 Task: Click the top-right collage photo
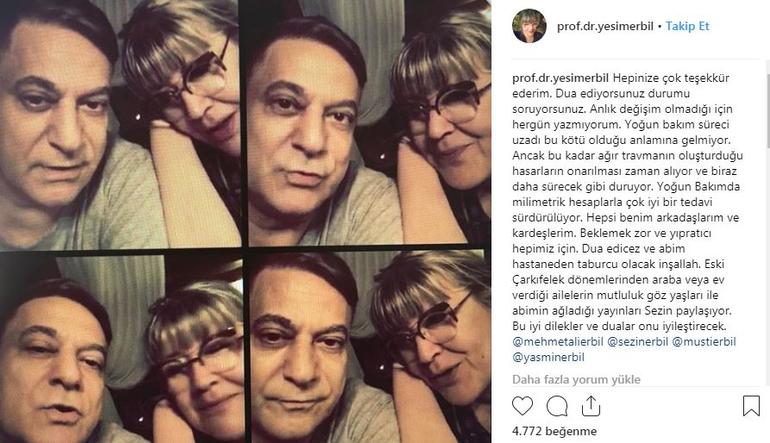[x=369, y=122]
